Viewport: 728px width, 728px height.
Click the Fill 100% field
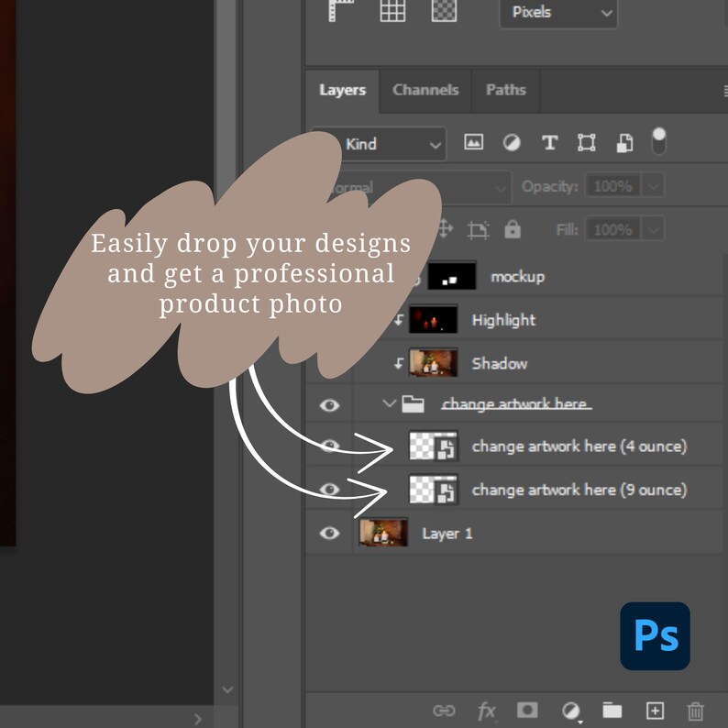pos(612,229)
